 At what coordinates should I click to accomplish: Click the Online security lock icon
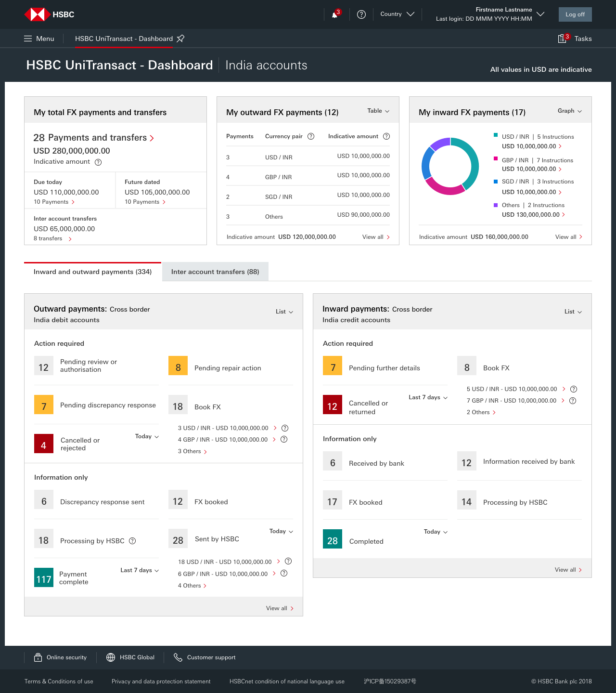click(38, 657)
